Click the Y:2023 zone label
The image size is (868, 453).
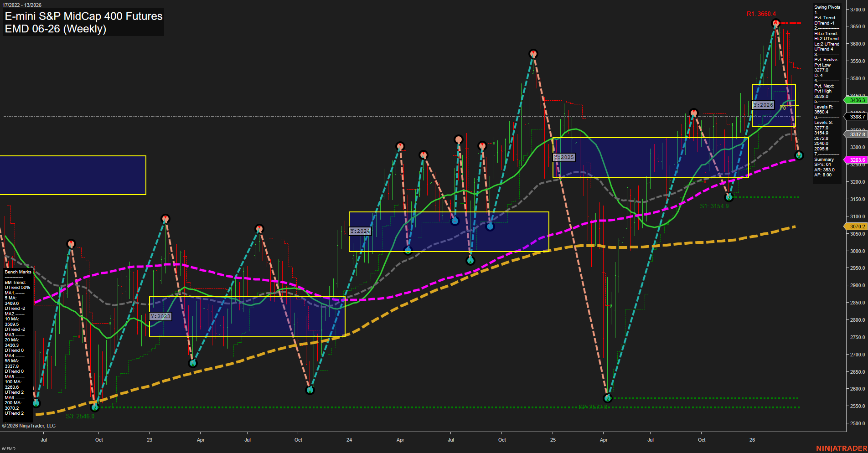coord(160,316)
